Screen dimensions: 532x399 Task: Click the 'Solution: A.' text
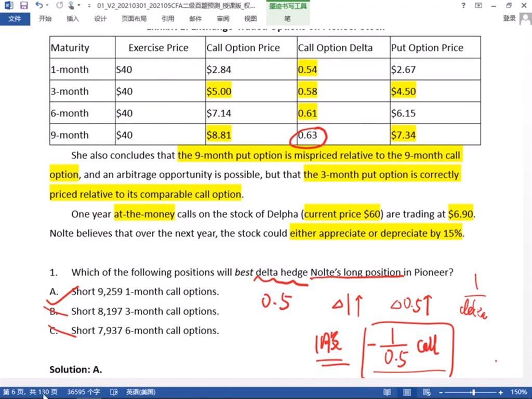tap(76, 369)
